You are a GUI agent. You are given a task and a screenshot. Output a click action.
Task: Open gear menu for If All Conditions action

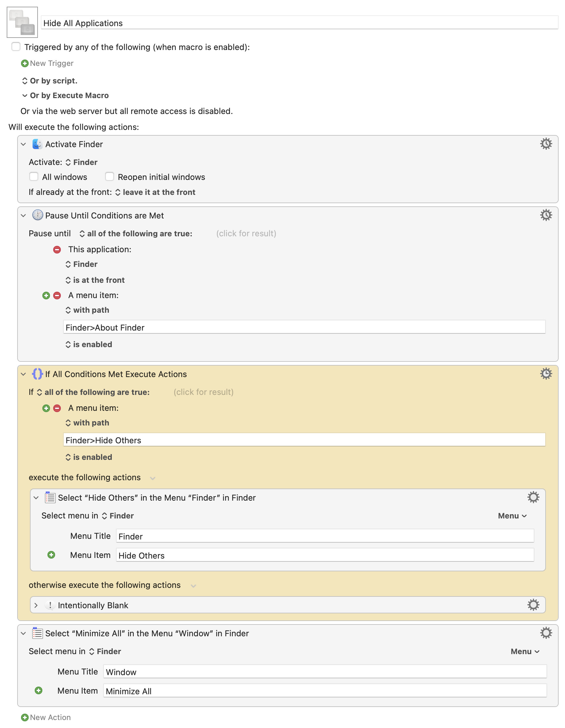click(x=546, y=374)
